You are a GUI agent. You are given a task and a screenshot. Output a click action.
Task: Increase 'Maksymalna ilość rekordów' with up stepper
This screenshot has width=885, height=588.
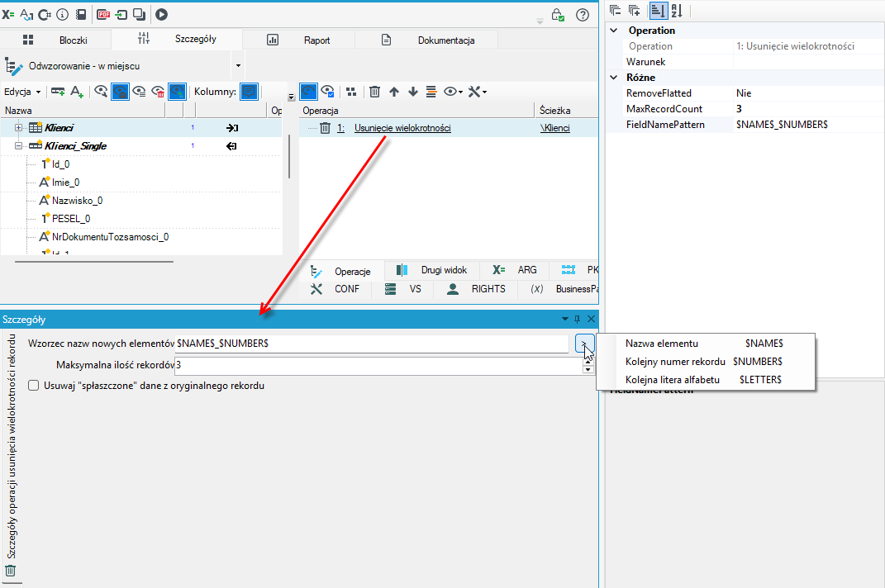pyautogui.click(x=588, y=362)
